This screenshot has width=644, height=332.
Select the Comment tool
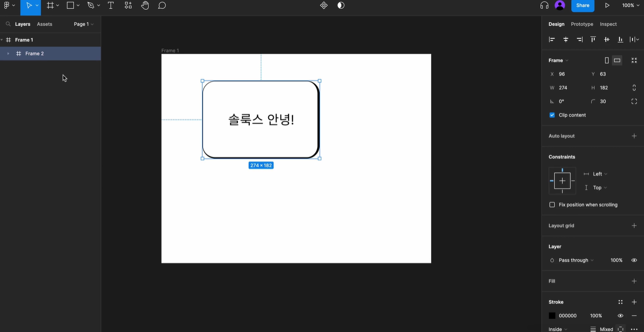pos(162,6)
